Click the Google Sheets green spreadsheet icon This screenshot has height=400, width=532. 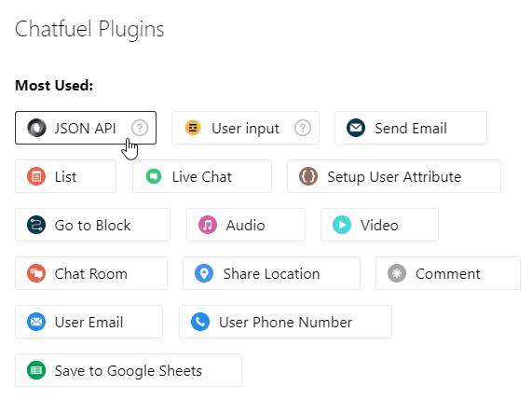(36, 370)
